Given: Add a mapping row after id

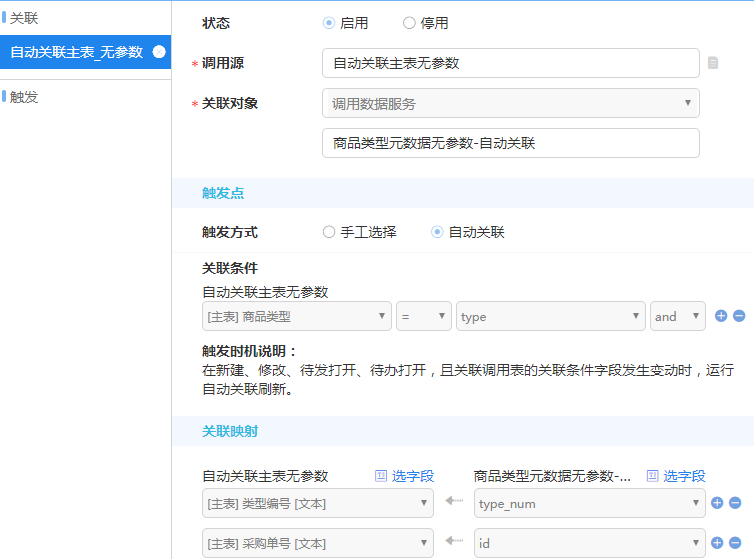Looking at the screenshot, I should (717, 543).
